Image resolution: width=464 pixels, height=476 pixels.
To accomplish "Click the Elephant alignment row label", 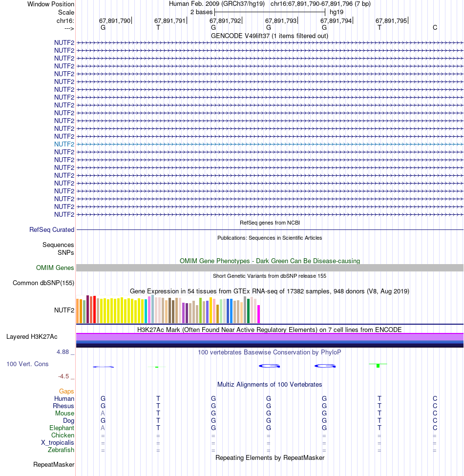I will pos(62,428).
